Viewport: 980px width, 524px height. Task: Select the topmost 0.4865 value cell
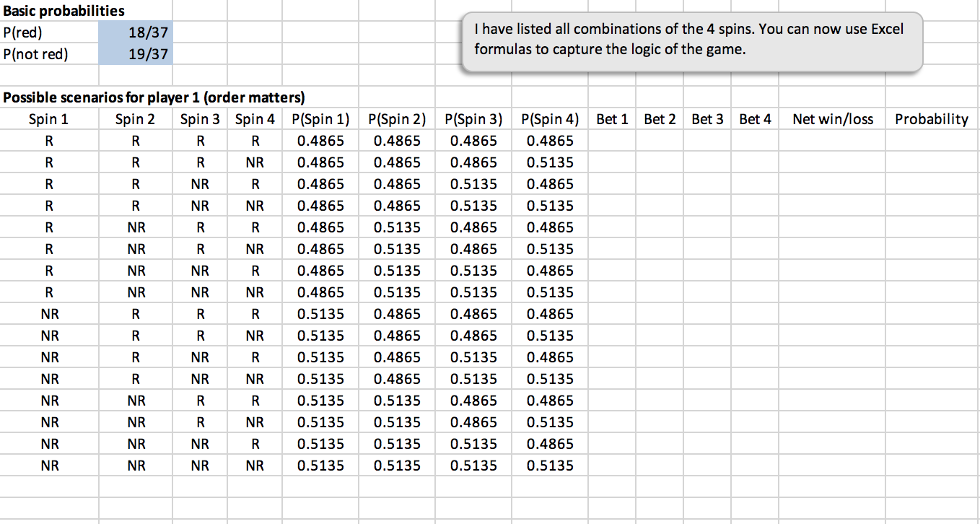tap(320, 140)
